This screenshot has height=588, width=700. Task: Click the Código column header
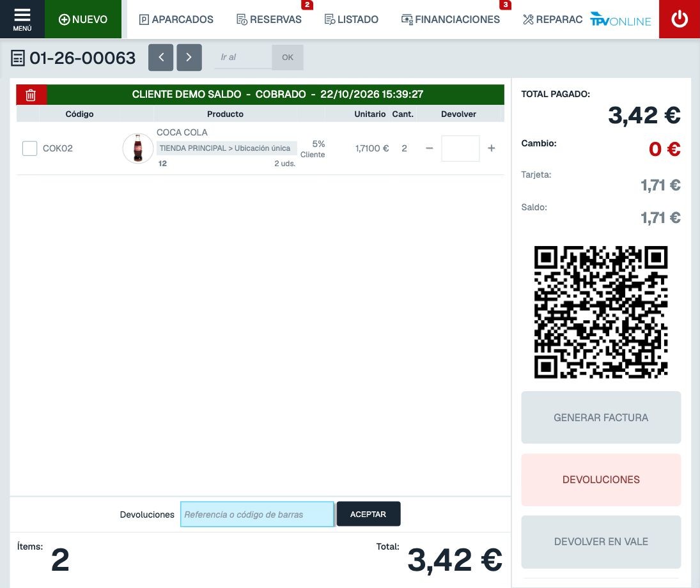click(x=79, y=114)
